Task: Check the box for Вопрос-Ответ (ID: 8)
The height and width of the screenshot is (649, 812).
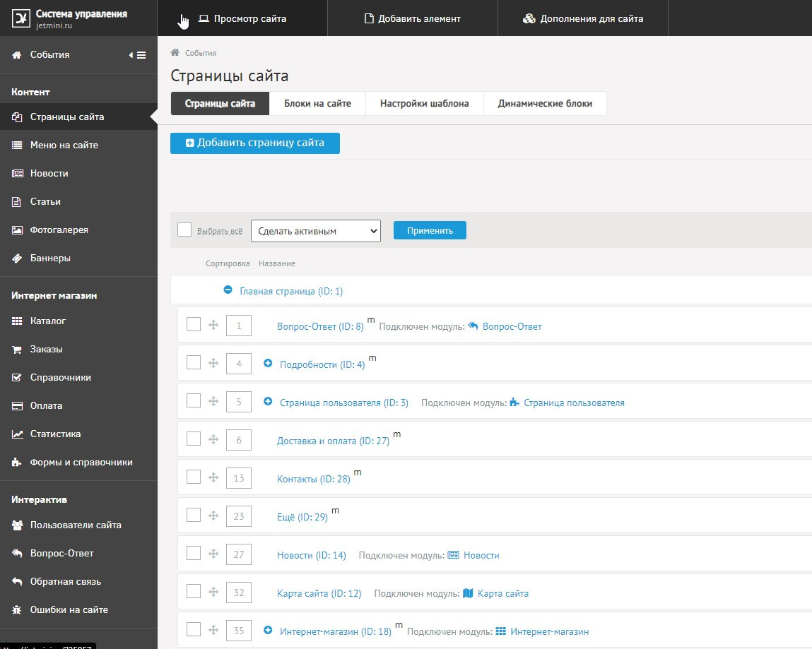Action: coord(194,325)
